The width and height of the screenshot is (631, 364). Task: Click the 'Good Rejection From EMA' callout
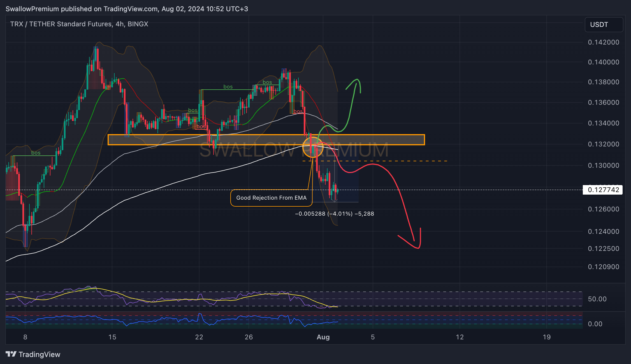point(271,198)
